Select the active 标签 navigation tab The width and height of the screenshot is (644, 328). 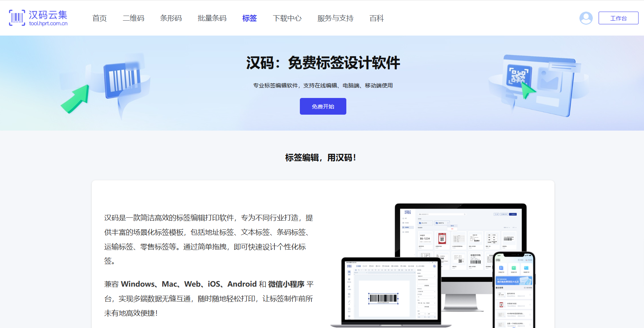(250, 18)
